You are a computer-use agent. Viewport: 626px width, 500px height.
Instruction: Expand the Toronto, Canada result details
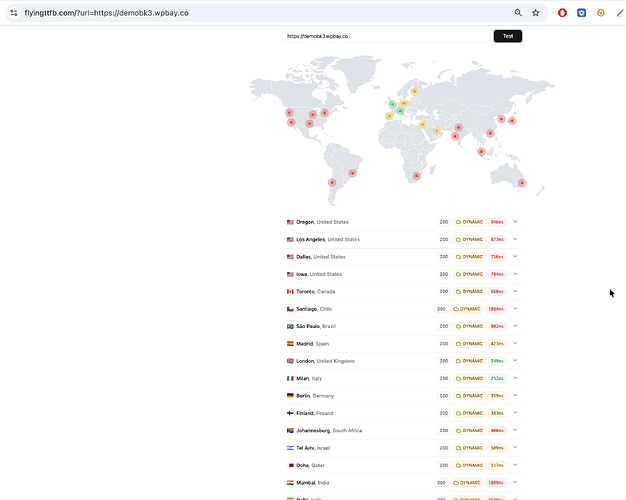point(515,291)
